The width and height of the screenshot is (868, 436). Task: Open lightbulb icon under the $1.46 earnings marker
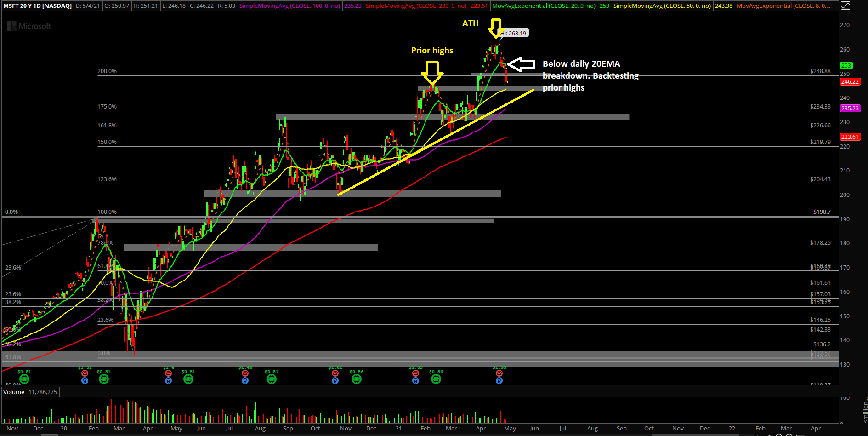click(x=245, y=381)
